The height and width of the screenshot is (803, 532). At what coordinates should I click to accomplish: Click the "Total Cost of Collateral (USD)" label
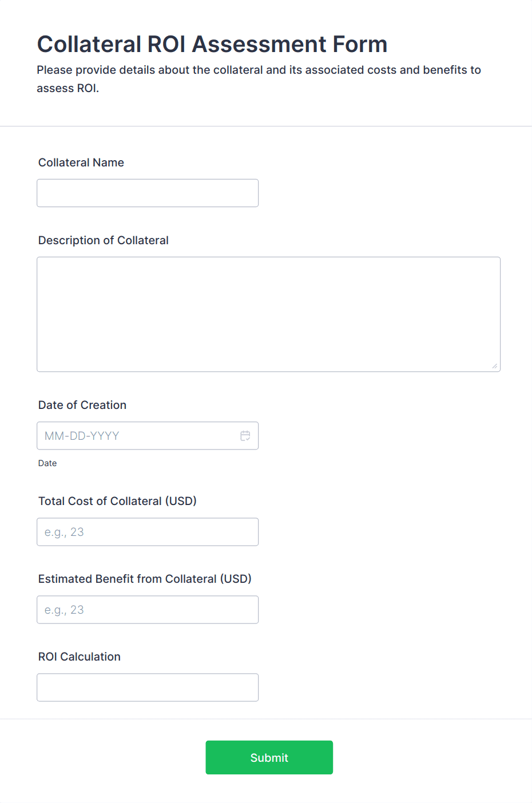click(x=117, y=501)
